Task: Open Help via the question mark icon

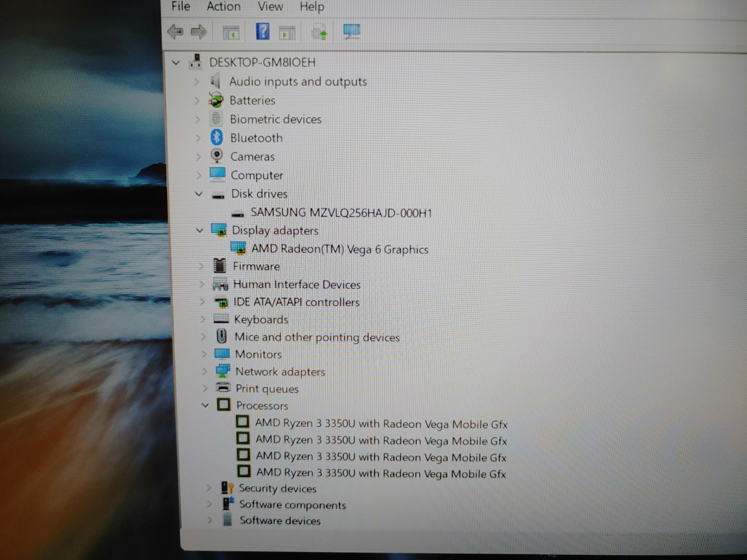Action: point(262,31)
